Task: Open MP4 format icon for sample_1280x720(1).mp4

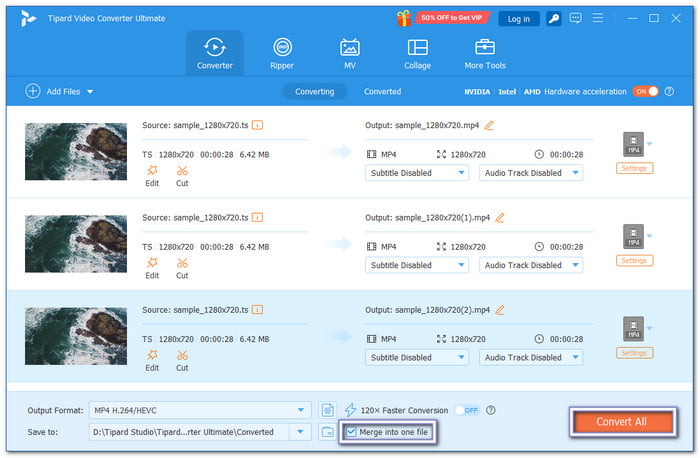Action: 633,237
